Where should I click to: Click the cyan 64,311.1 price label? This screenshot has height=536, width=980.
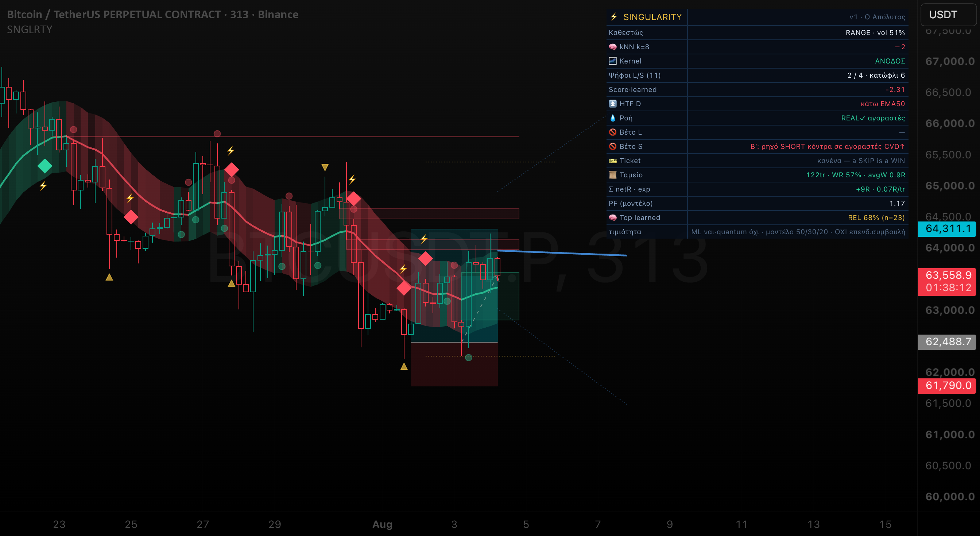tap(947, 229)
